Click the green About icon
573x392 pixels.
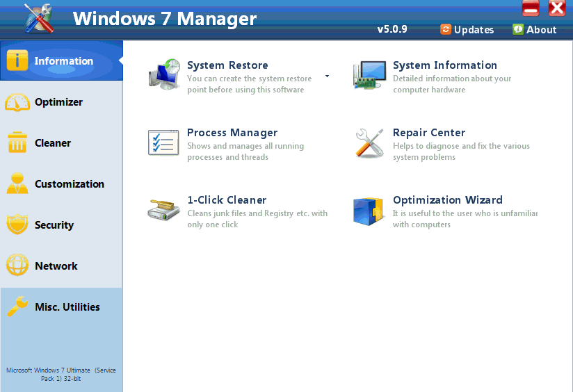tap(518, 29)
